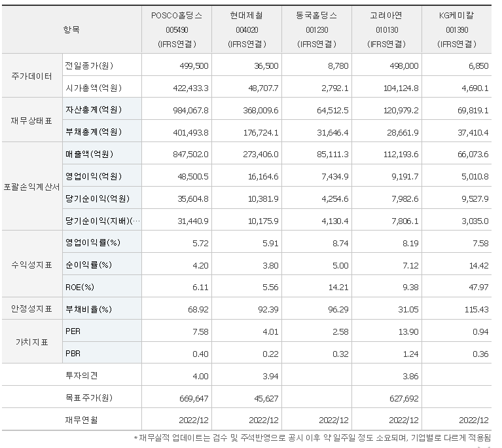Select the 수익성지표 category cell
Screen dimensions: 502x448
click(31, 265)
